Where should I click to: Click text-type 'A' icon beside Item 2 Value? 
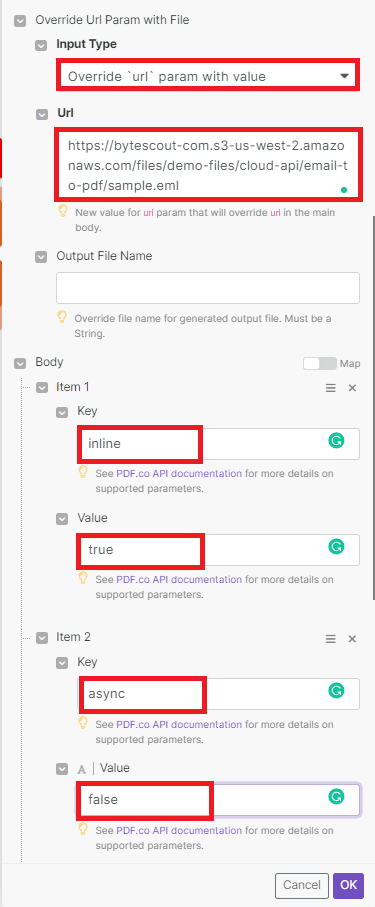[82, 769]
